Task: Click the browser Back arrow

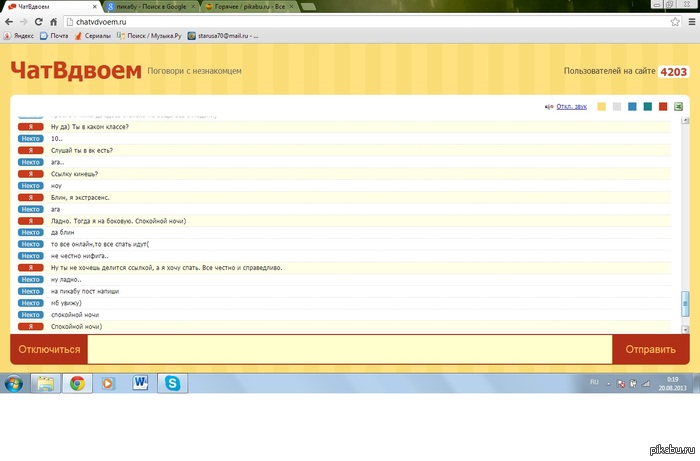Action: click(x=8, y=22)
